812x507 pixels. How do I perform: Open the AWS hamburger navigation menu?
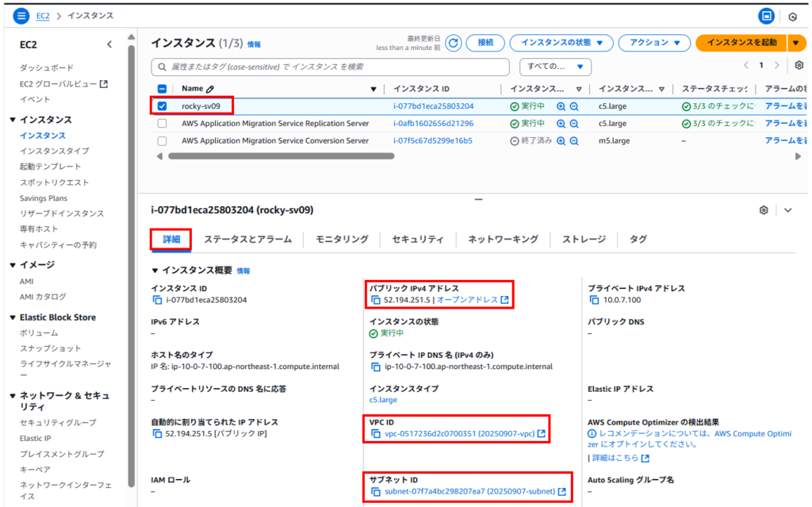point(21,16)
